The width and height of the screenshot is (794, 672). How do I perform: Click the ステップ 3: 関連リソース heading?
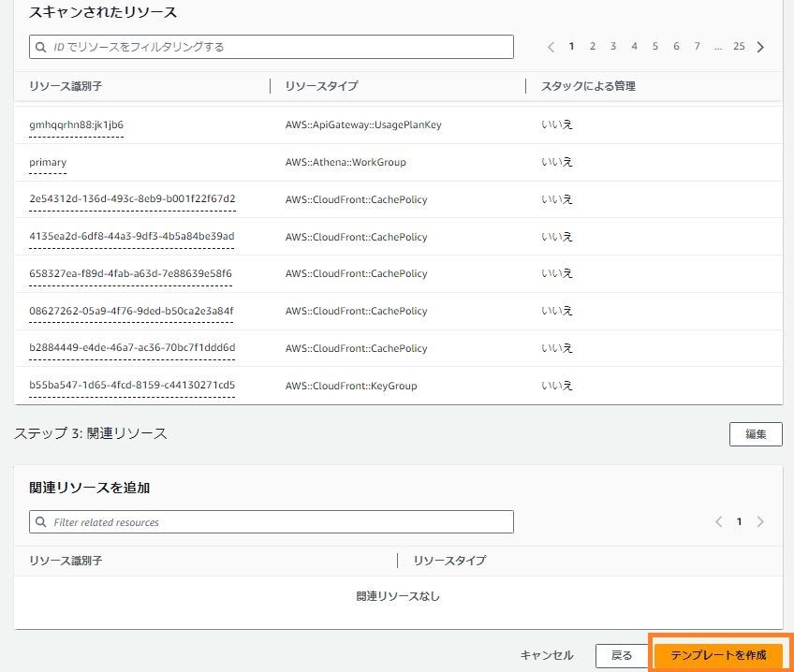pos(91,433)
